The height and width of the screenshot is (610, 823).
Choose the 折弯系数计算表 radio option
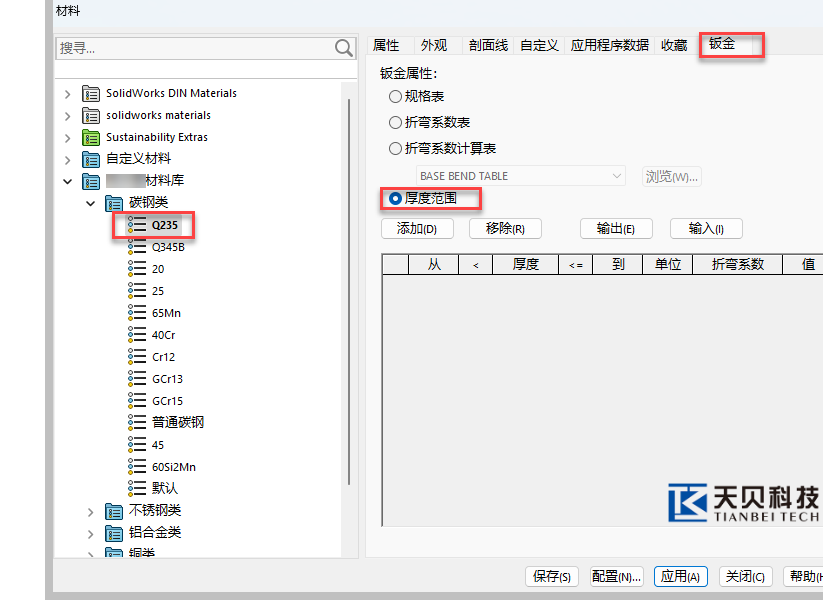click(395, 149)
